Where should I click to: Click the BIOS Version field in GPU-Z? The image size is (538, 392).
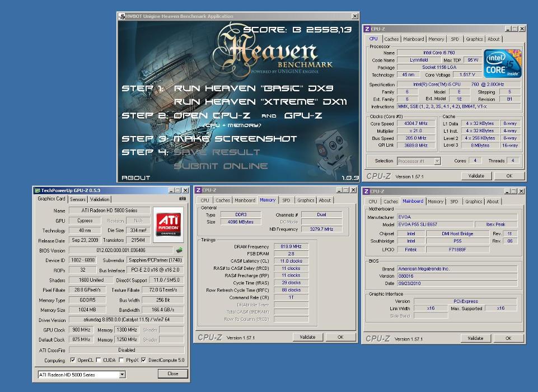click(121, 250)
